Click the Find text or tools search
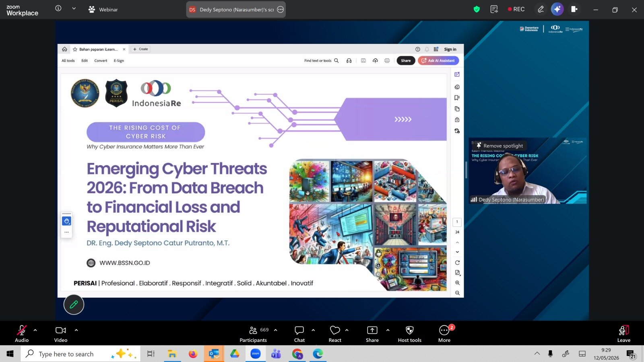This screenshot has width=644, height=362. pos(321,61)
